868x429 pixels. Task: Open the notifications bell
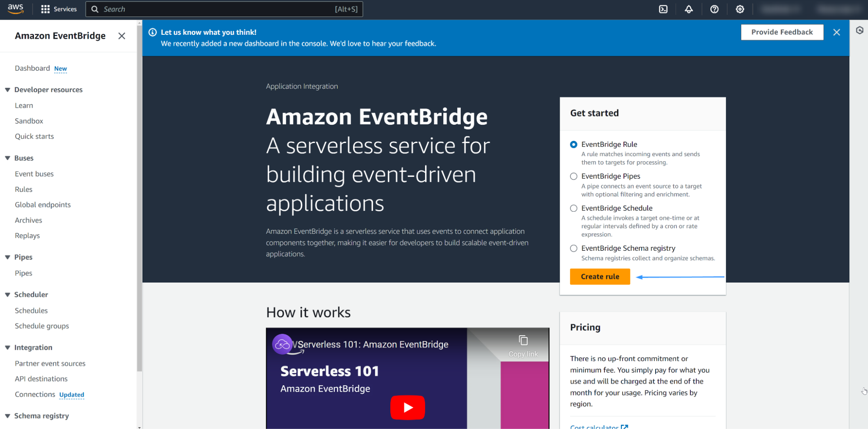(689, 9)
